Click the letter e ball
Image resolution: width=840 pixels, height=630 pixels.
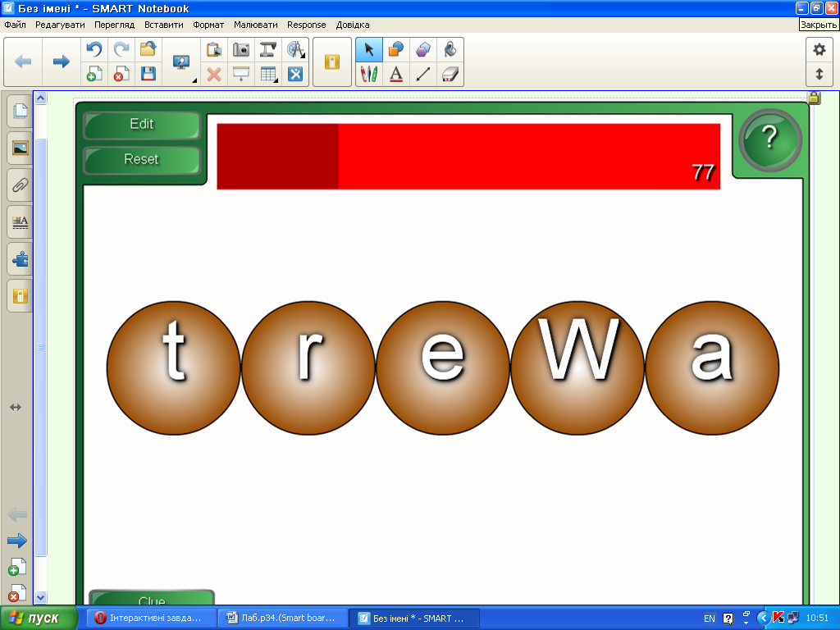[x=443, y=367]
